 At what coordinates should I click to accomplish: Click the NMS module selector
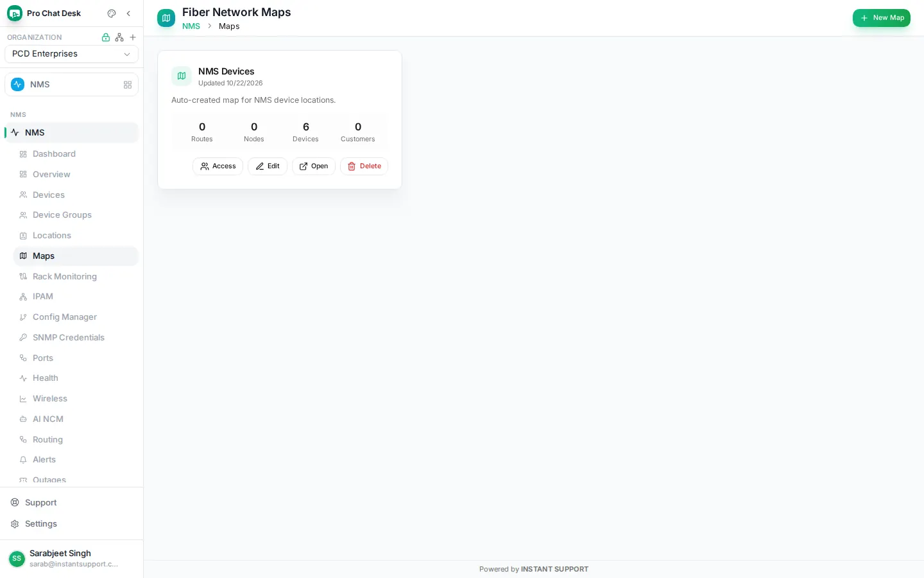coord(71,85)
